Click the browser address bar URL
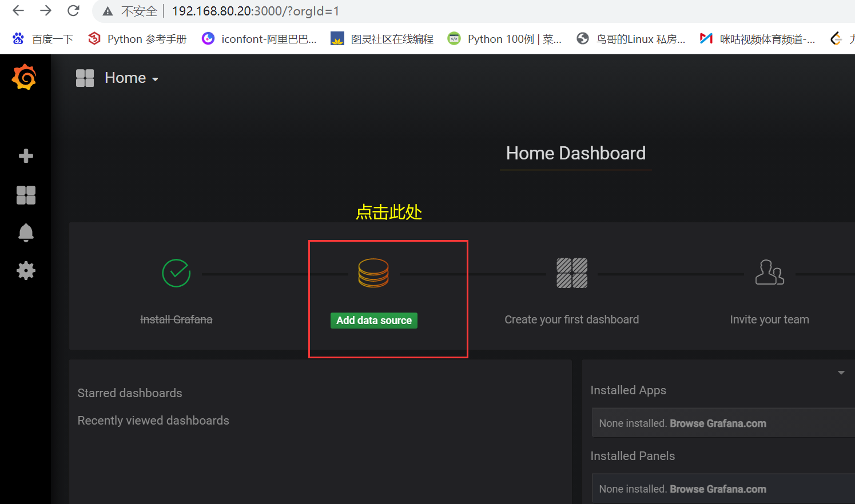The width and height of the screenshot is (855, 504). coord(256,11)
